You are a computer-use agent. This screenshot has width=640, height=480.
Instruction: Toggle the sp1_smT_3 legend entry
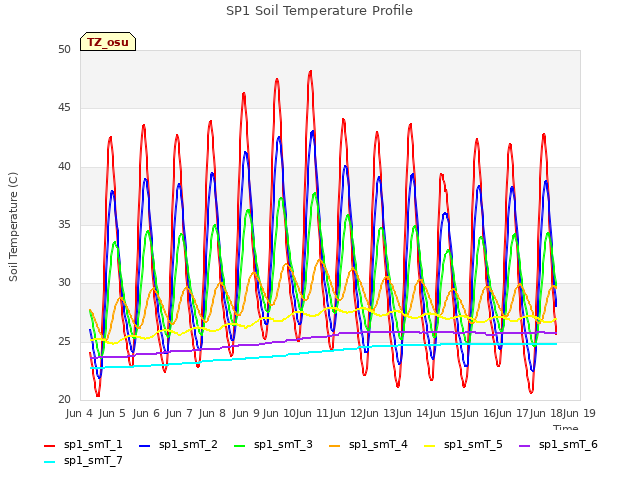point(273,444)
